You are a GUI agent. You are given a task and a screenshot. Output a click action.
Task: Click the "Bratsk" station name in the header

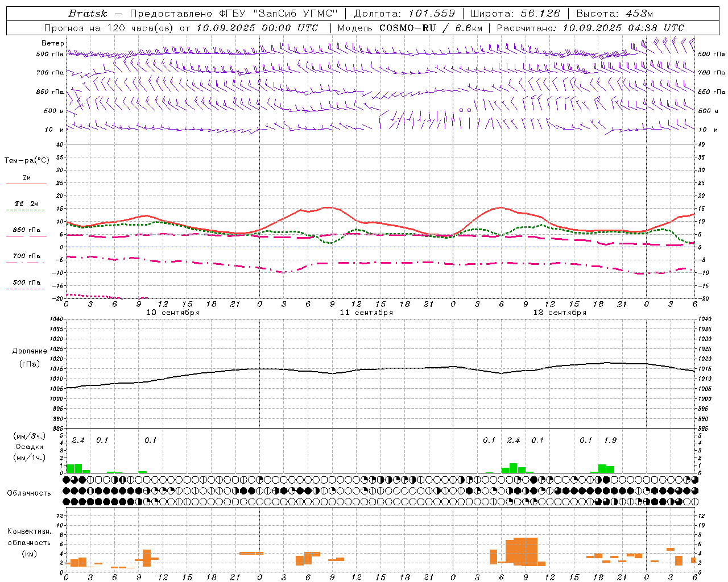tap(87, 14)
